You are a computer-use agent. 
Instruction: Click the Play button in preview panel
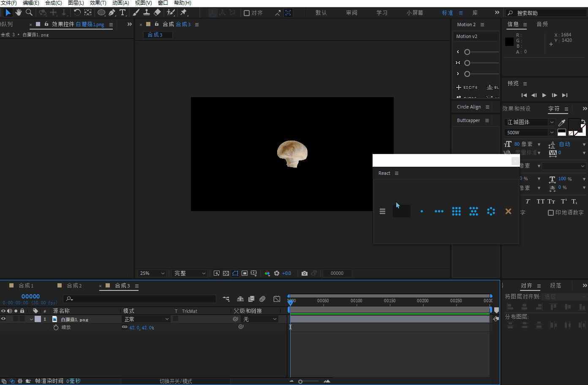[544, 95]
